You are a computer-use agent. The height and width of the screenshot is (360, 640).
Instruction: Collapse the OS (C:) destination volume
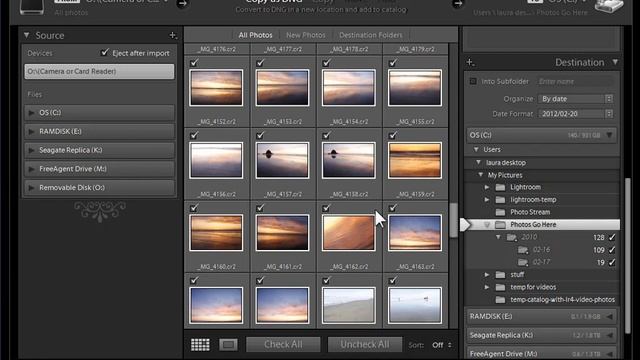(x=609, y=135)
